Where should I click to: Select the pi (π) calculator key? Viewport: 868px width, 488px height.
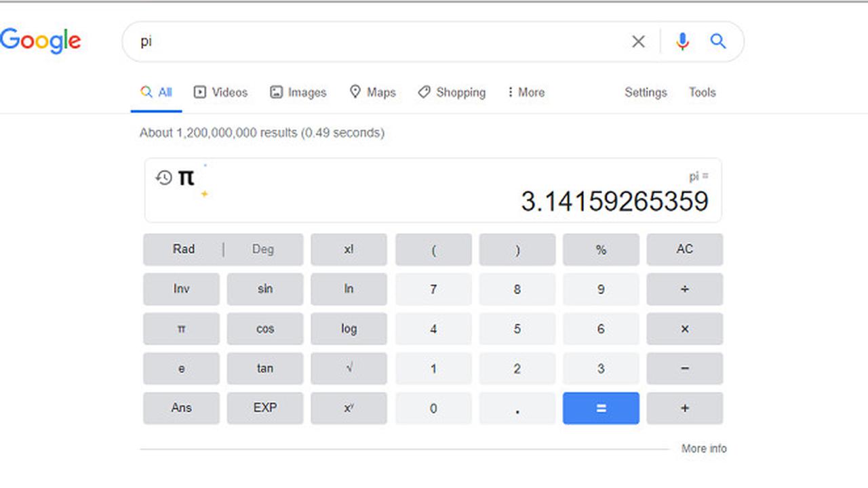point(181,329)
